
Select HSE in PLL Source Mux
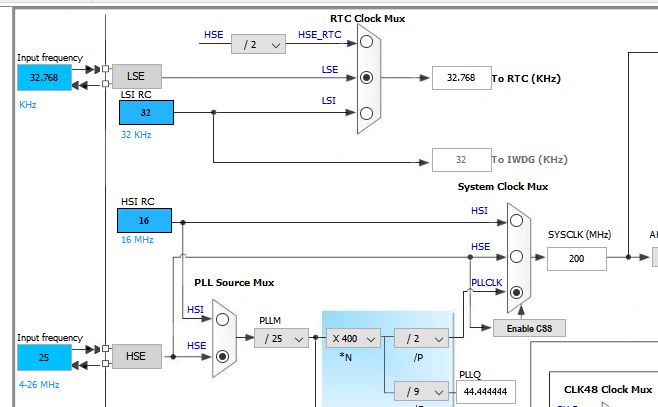coord(222,356)
